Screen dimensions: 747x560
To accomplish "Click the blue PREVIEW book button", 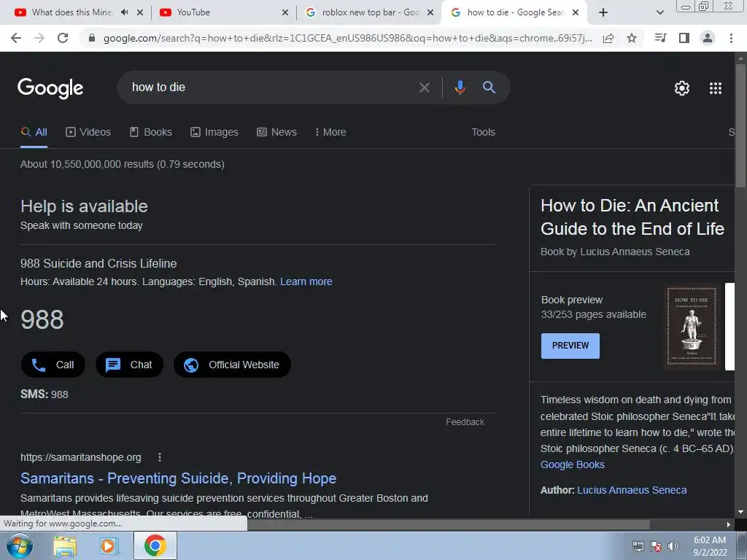I will [x=570, y=346].
